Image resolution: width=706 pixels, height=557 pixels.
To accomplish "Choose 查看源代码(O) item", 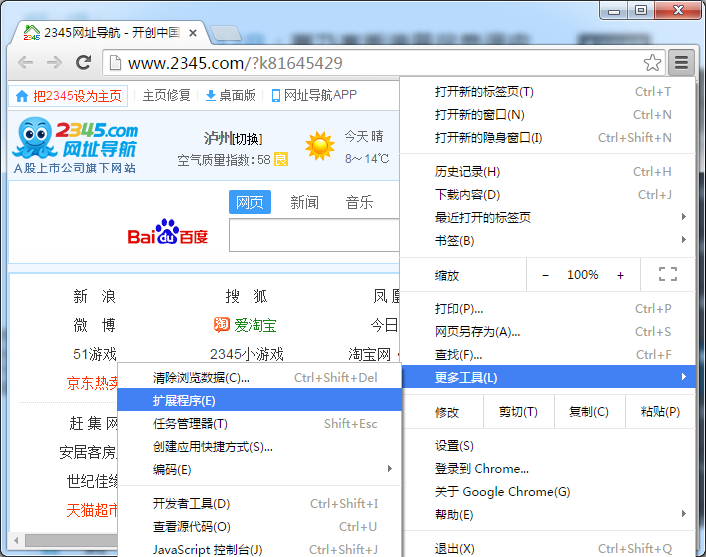I will 259,526.
